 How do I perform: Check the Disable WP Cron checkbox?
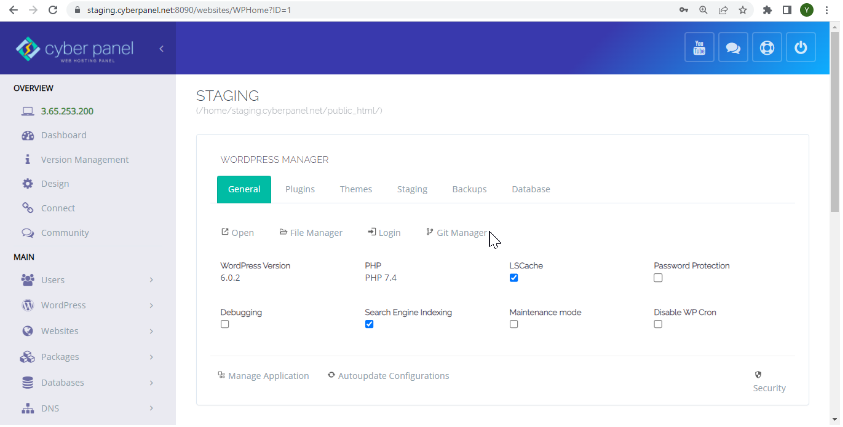658,324
